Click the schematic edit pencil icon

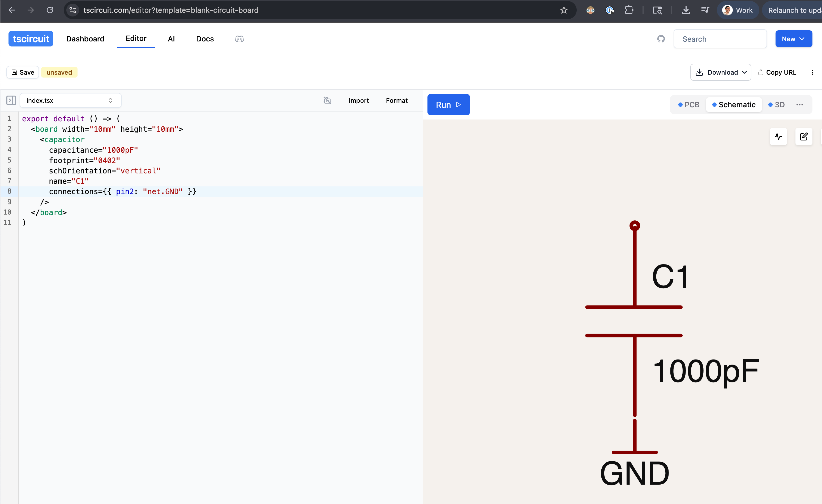[803, 136]
